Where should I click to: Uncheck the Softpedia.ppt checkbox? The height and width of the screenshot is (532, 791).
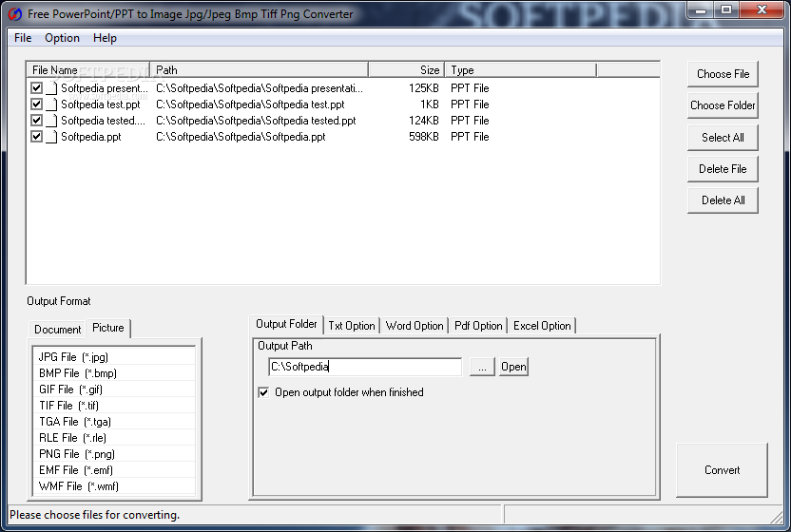[36, 137]
